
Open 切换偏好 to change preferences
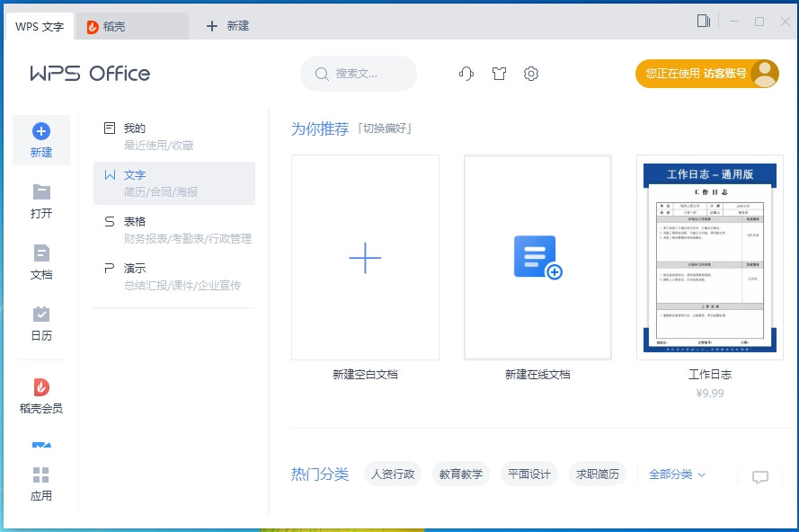[386, 129]
